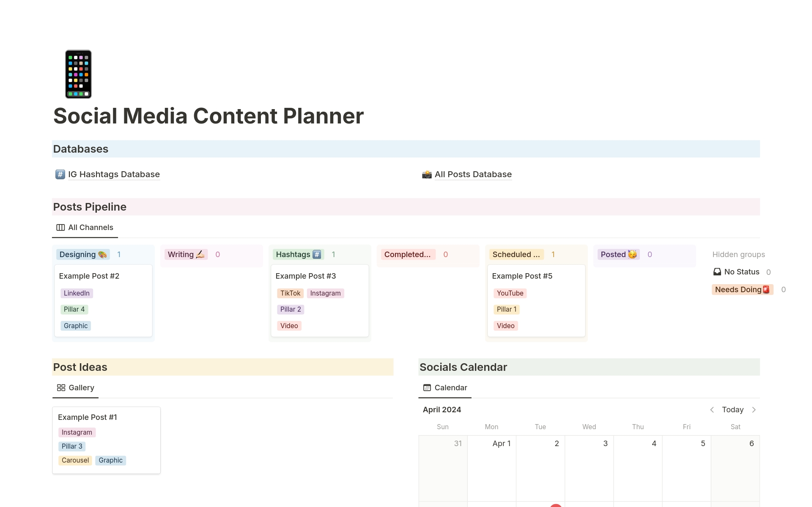Click the Posted stage emoji icon
The height and width of the screenshot is (507, 812).
(632, 254)
